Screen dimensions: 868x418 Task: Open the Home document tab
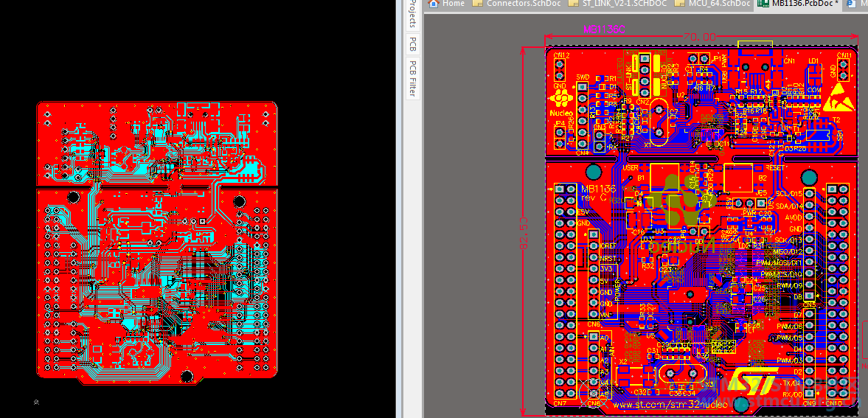coord(447,4)
